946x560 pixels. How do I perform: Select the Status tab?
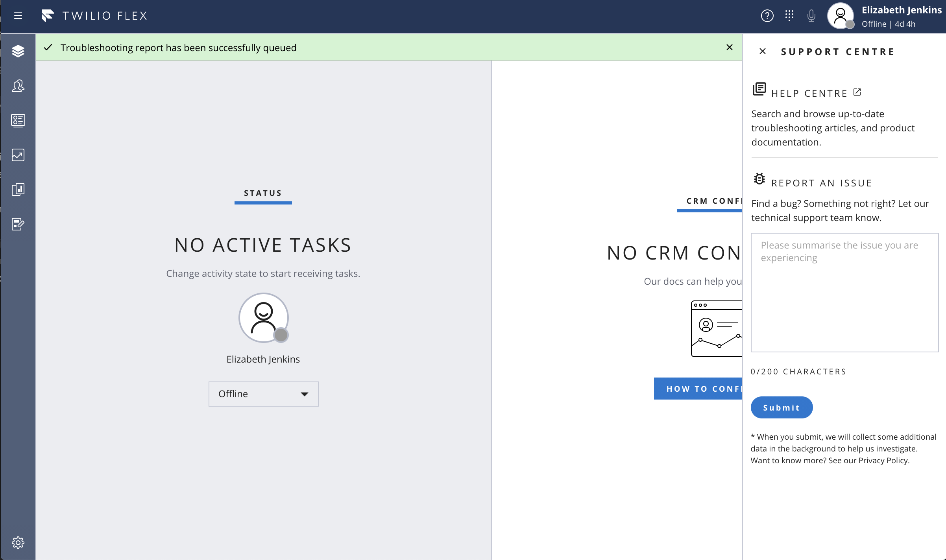263,193
